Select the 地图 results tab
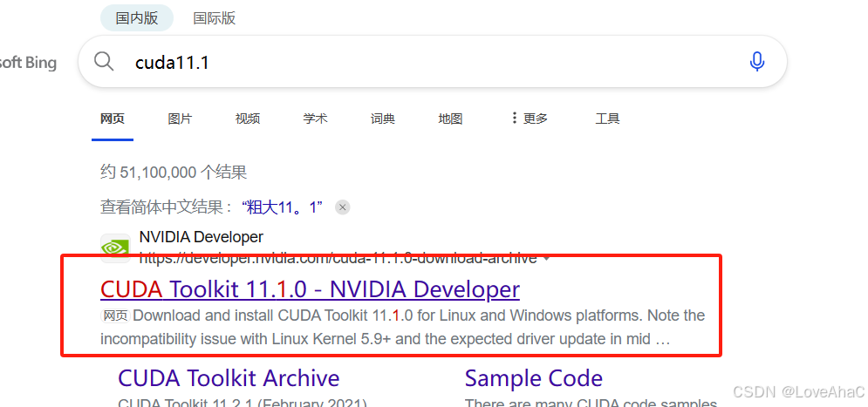This screenshot has height=407, width=868. (x=450, y=119)
